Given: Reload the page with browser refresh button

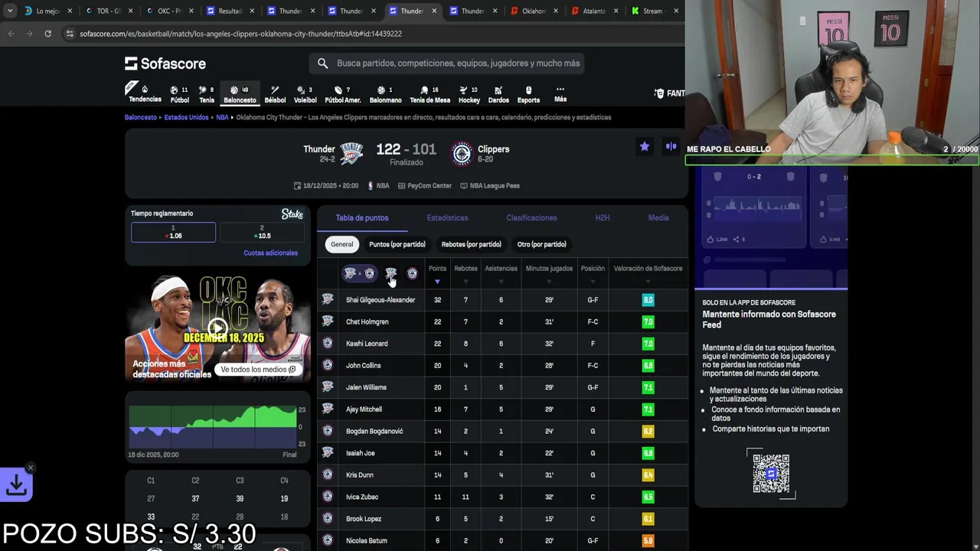Looking at the screenshot, I should pyautogui.click(x=47, y=34).
